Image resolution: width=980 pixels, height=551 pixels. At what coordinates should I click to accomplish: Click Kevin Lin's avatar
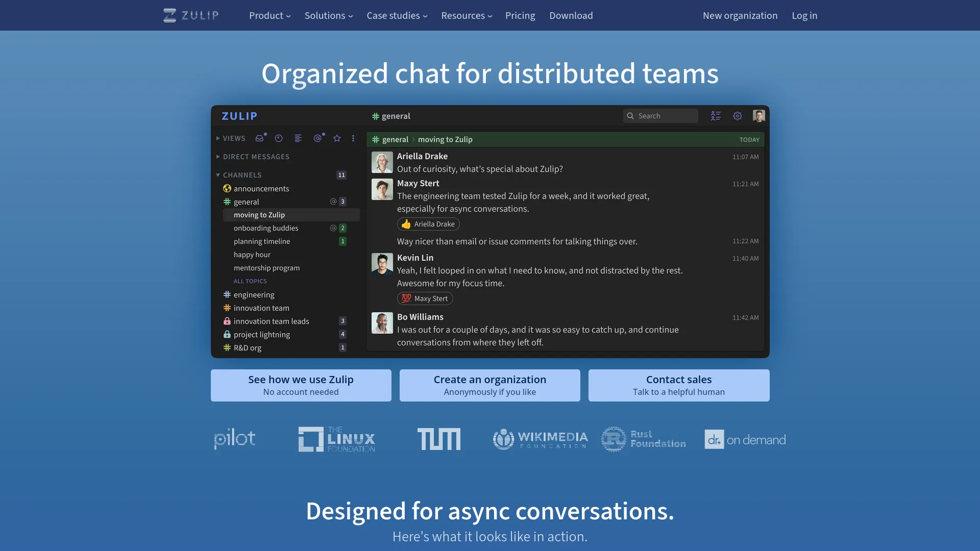pos(382,264)
